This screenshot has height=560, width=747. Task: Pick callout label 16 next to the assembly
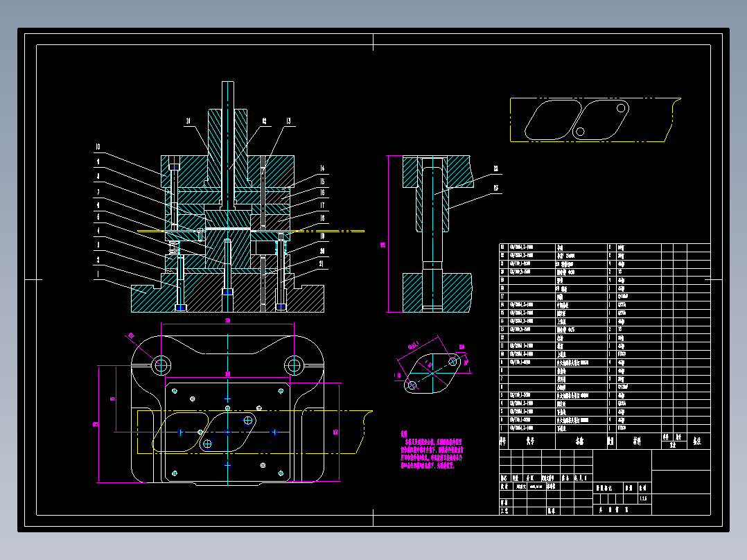[x=322, y=193]
